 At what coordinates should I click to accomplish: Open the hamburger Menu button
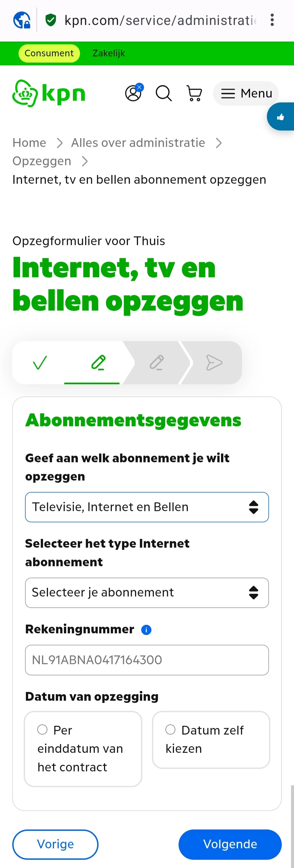[x=246, y=93]
